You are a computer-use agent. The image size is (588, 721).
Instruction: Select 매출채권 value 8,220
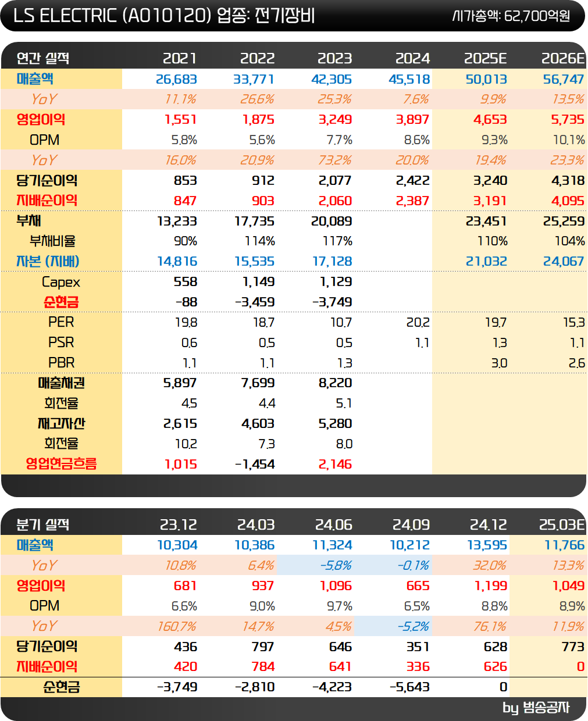tap(336, 383)
